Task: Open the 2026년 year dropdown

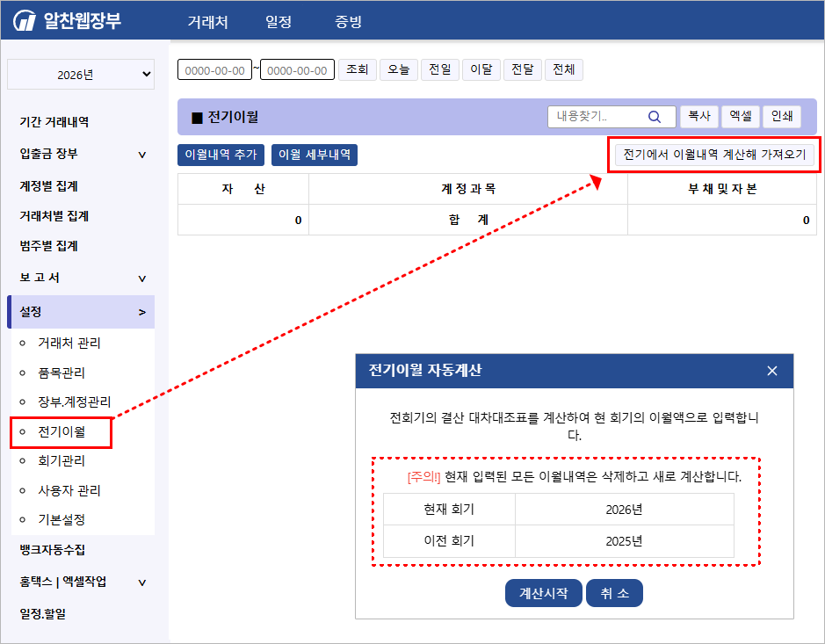Action: 81,74
